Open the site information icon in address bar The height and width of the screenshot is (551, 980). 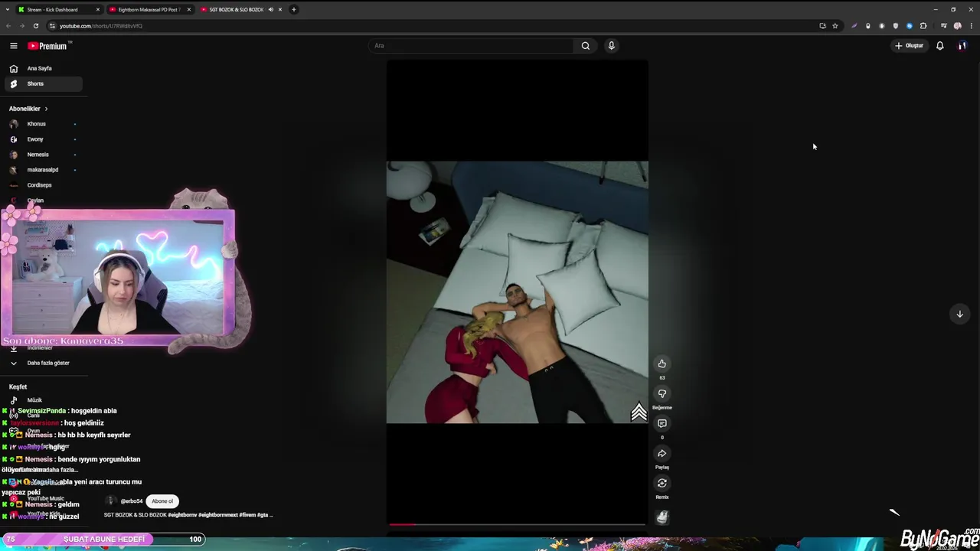pos(52,26)
